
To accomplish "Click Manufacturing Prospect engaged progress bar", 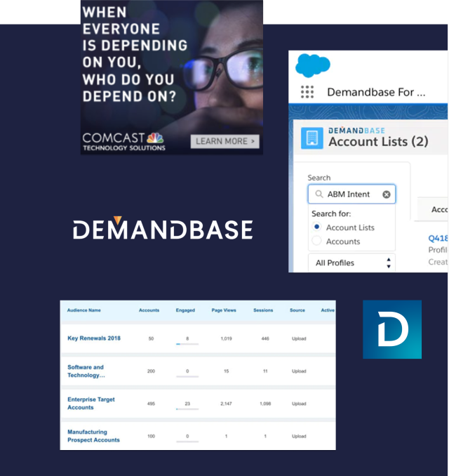I will pos(187,442).
